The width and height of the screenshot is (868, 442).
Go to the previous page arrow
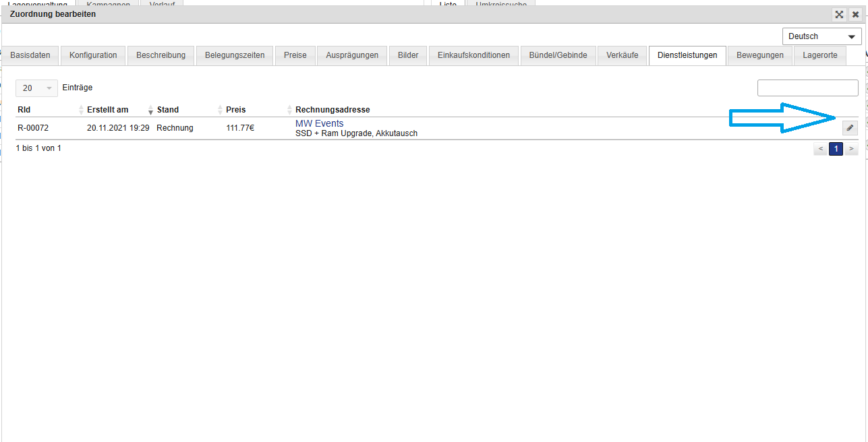(820, 149)
